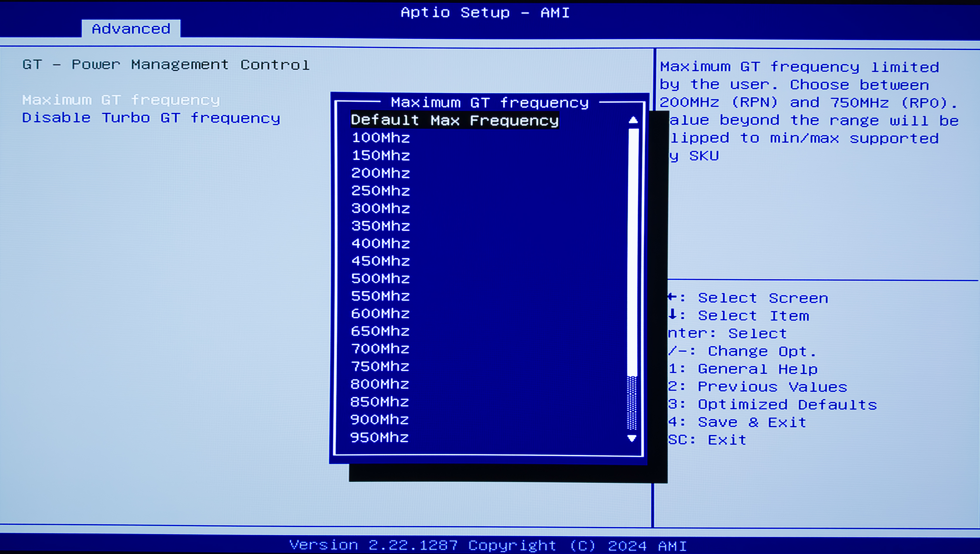Image resolution: width=980 pixels, height=554 pixels.
Task: Select the 600Mhz entry
Action: click(x=381, y=314)
